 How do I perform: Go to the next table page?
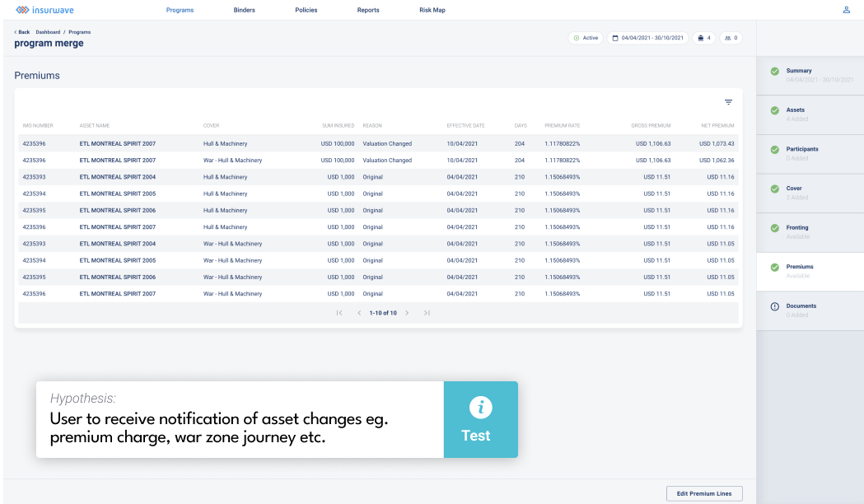[x=407, y=313]
